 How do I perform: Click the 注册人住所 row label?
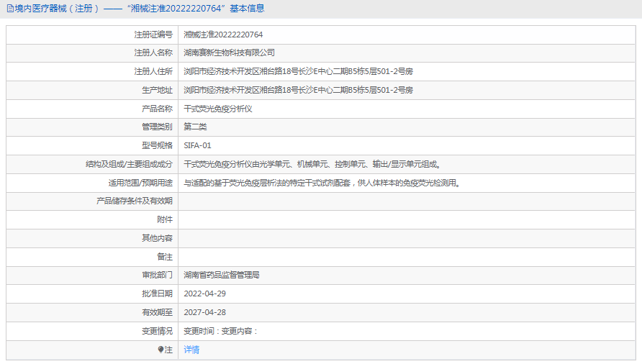point(153,72)
